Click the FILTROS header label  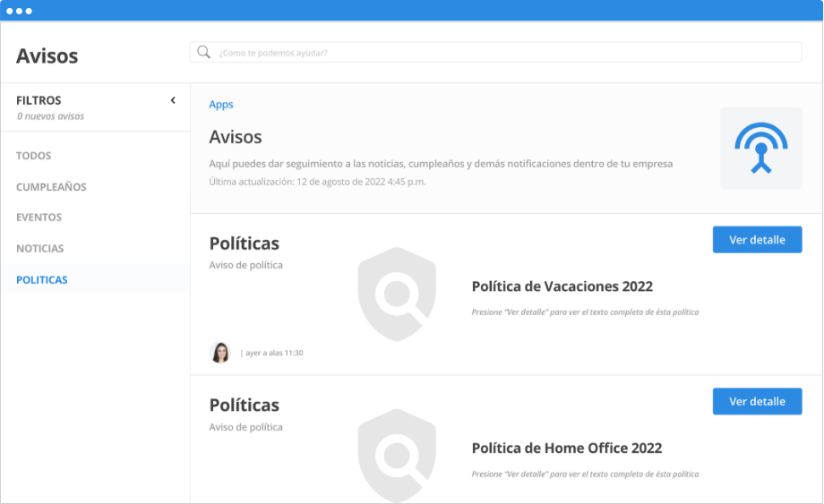point(39,100)
